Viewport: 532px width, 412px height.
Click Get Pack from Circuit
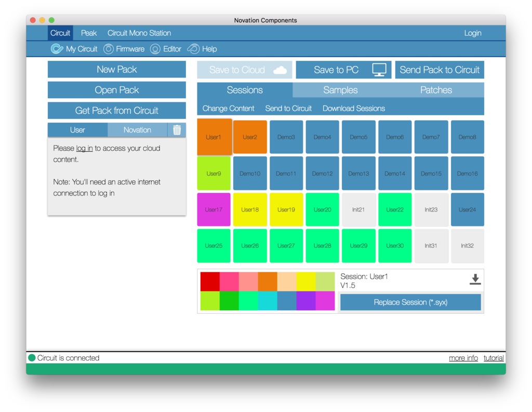tap(117, 111)
